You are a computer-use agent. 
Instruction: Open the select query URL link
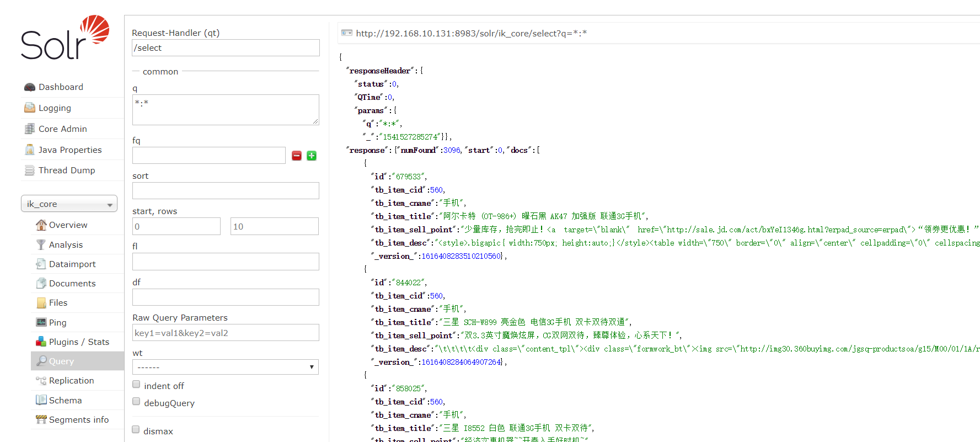472,33
